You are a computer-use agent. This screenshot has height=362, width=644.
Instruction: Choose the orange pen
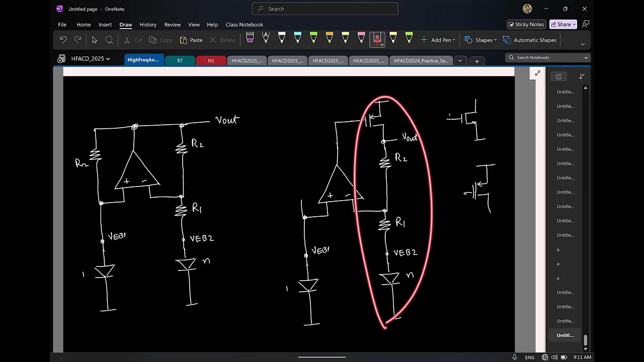(x=330, y=38)
